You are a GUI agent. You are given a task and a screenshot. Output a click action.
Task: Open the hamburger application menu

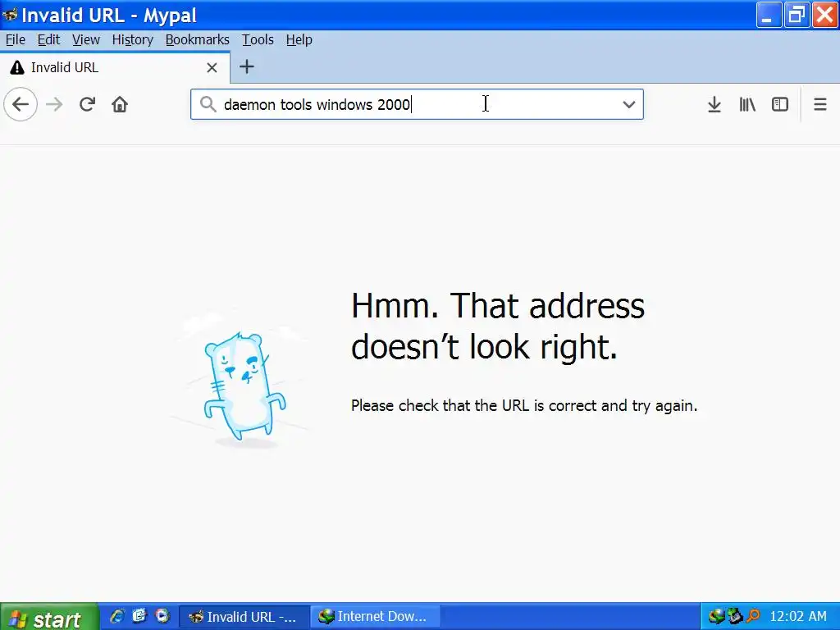[820, 104]
